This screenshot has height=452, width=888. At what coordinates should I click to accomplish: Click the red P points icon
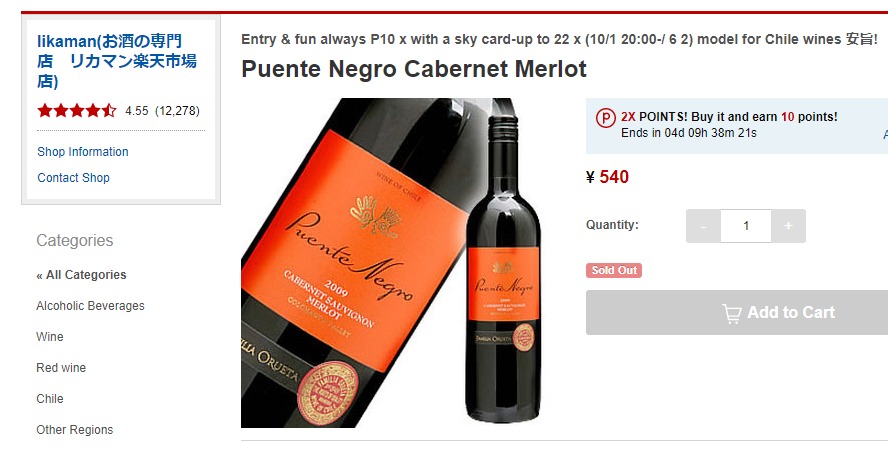click(x=605, y=118)
